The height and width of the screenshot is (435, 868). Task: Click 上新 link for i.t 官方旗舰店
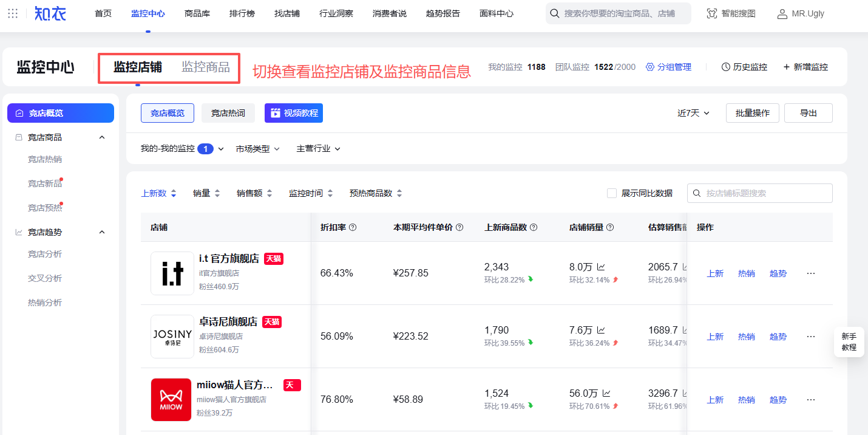(715, 273)
